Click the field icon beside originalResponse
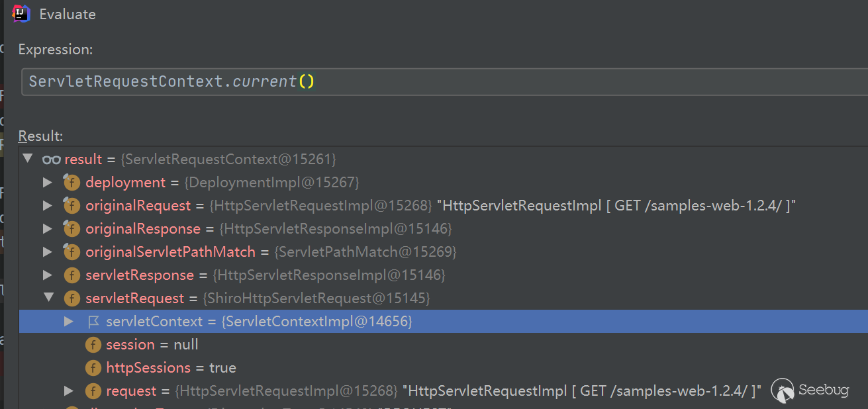This screenshot has width=868, height=409. coord(72,229)
